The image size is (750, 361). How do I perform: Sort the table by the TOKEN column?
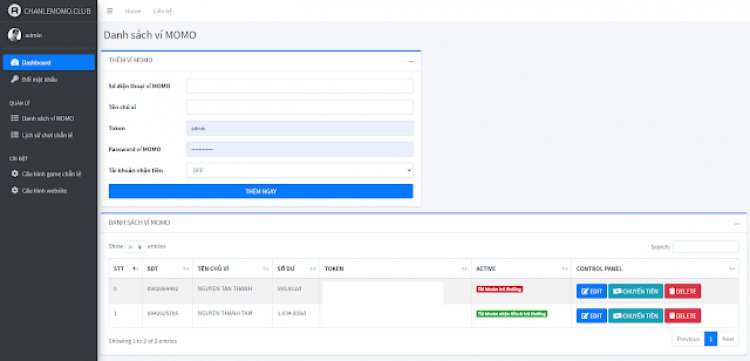click(x=396, y=269)
